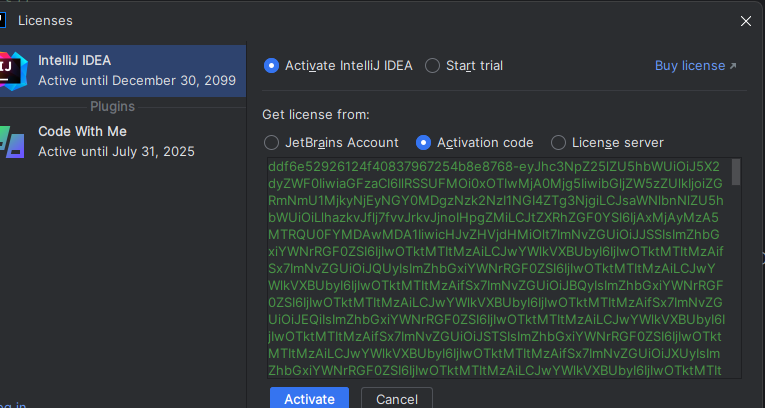Click the Licenses dialog title bar icon
765x408 pixels.
pos(2,20)
